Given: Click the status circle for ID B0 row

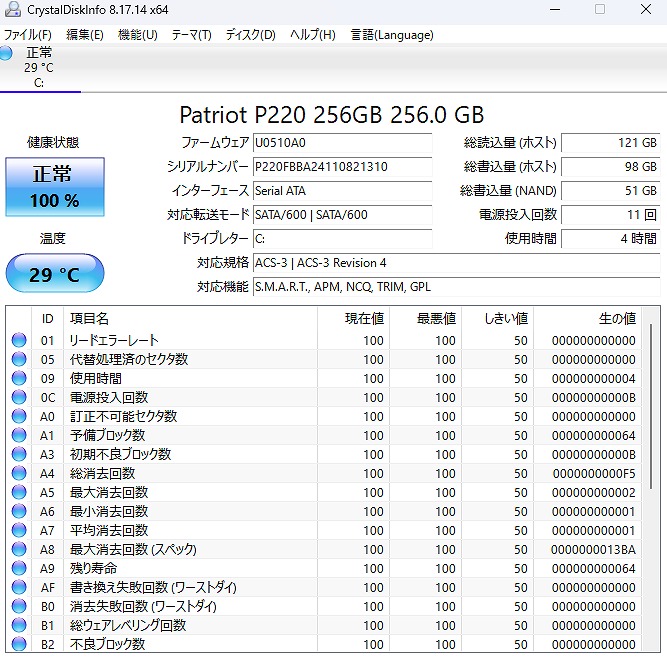Looking at the screenshot, I should 19,606.
